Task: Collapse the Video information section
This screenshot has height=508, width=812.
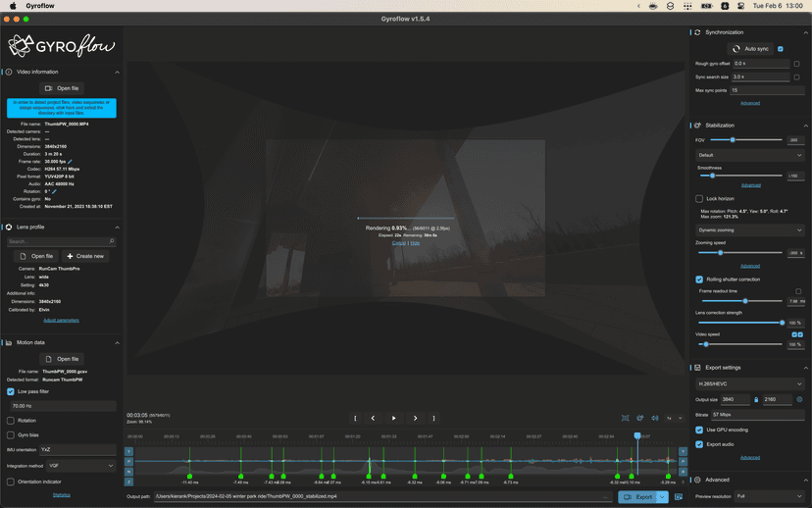Action: pyautogui.click(x=118, y=72)
